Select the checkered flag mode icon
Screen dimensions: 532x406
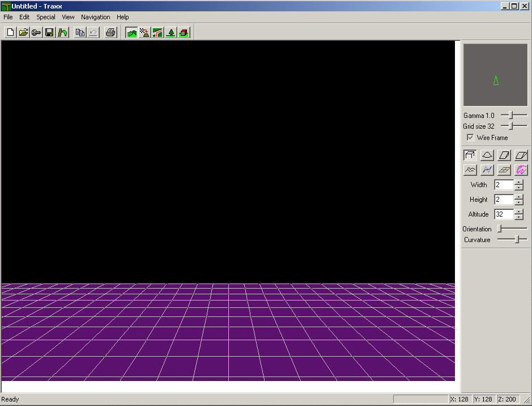(x=144, y=32)
